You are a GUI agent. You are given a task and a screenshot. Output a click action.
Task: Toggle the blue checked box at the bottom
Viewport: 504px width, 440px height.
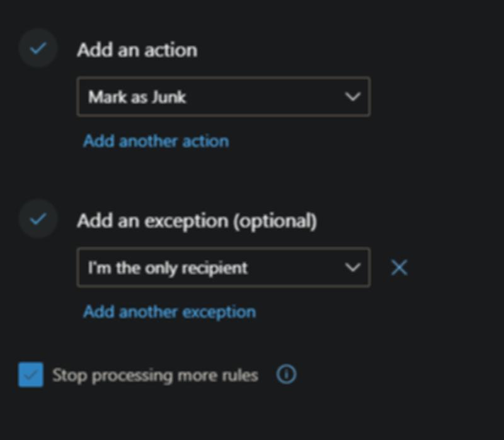31,375
